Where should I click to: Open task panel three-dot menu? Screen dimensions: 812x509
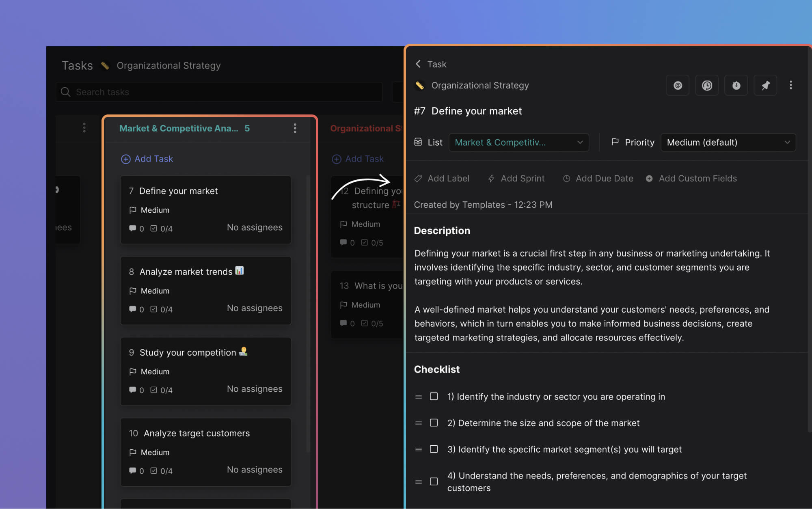(790, 85)
